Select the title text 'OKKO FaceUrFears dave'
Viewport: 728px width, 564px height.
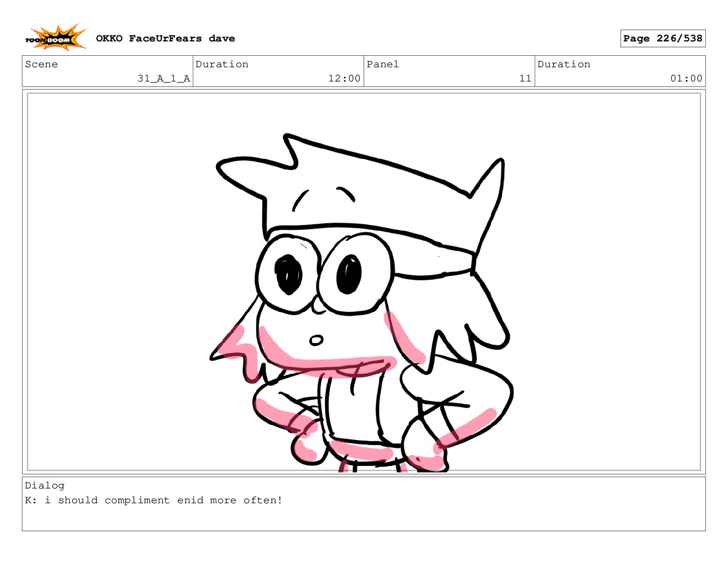point(165,39)
